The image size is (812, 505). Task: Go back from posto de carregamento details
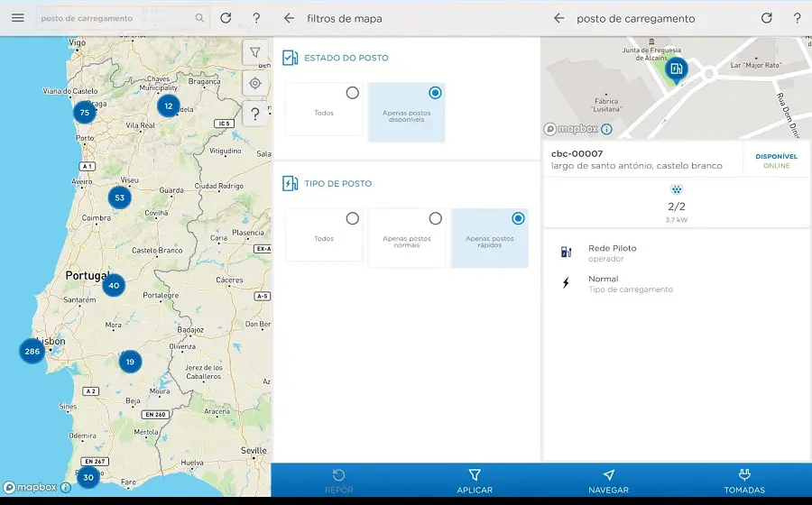pos(558,18)
